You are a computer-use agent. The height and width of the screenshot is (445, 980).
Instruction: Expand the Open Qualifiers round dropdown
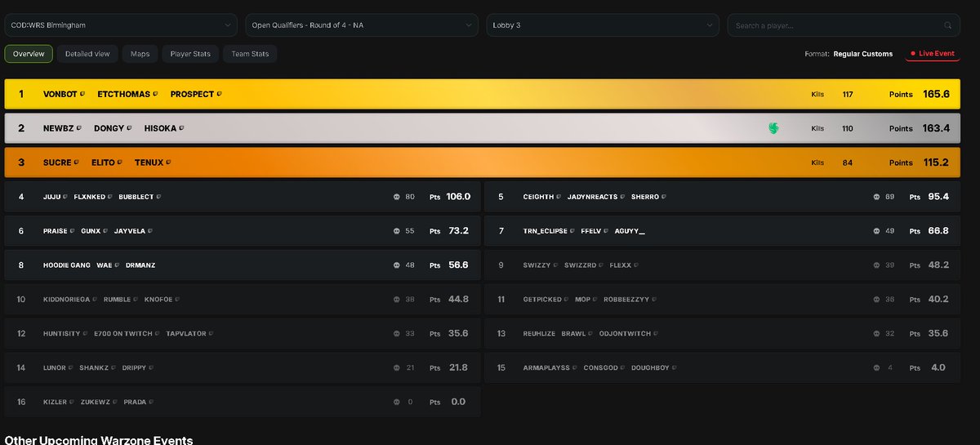coord(362,25)
